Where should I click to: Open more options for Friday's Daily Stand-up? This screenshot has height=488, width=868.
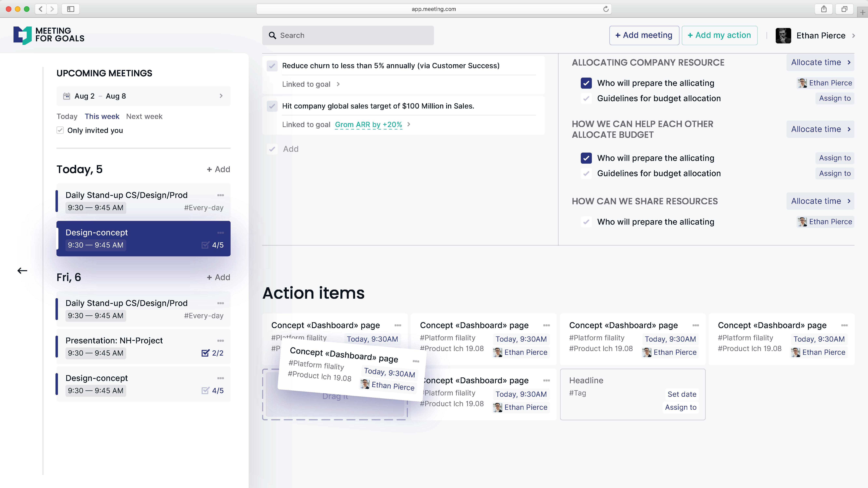click(x=221, y=303)
